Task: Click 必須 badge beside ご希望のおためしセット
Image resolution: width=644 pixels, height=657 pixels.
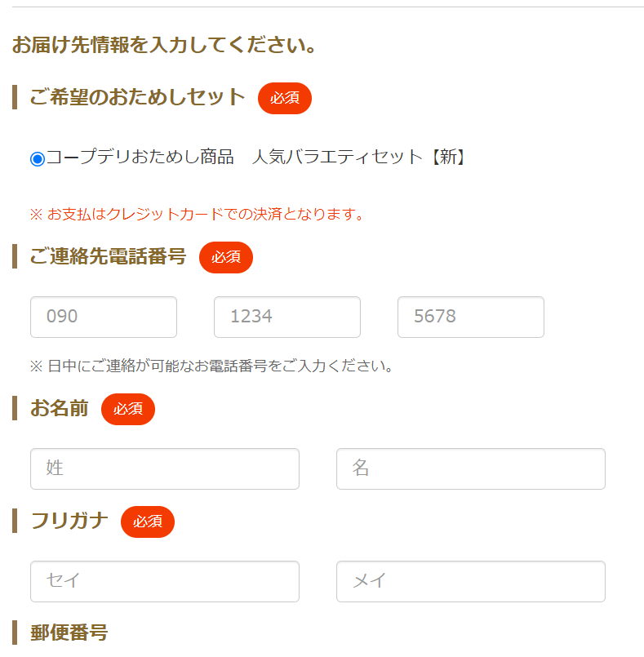Action: pyautogui.click(x=285, y=98)
